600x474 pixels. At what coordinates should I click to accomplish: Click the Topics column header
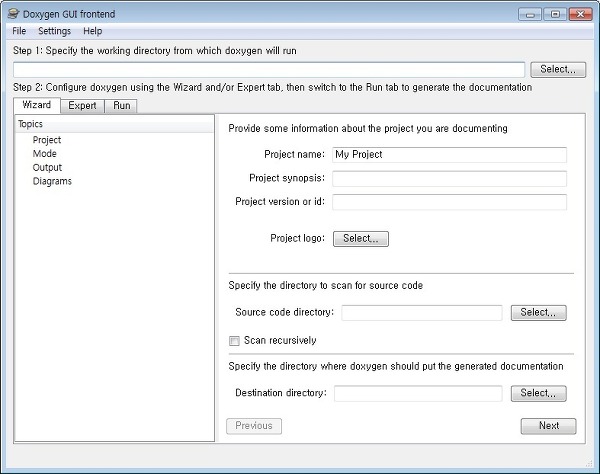point(114,124)
